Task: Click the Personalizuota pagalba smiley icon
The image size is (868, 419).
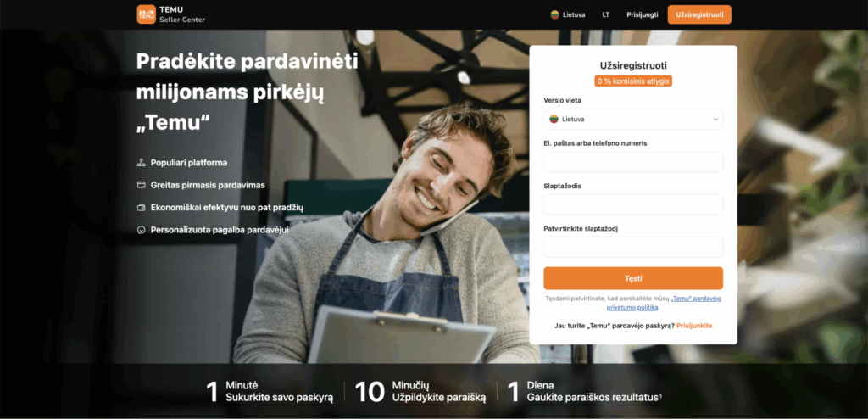Action: tap(142, 230)
